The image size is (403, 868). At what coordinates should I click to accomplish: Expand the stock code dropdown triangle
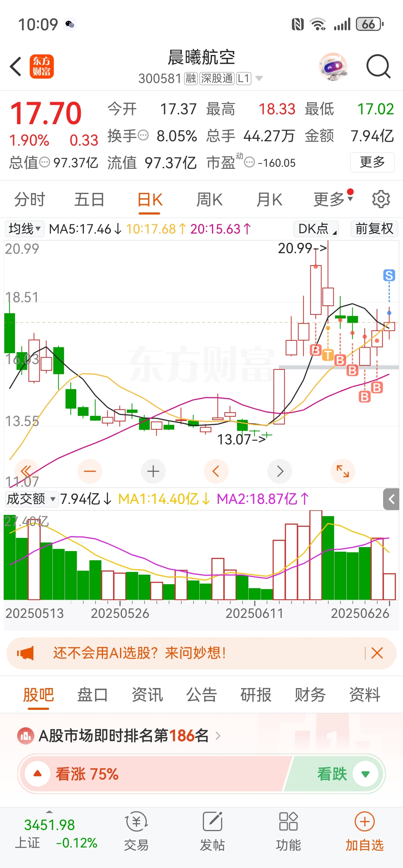tap(259, 78)
